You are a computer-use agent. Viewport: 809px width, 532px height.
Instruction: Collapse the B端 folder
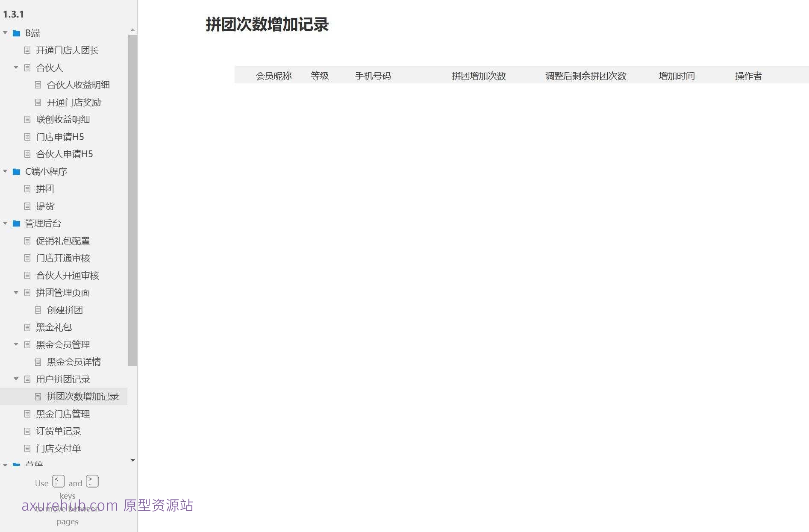[5, 33]
